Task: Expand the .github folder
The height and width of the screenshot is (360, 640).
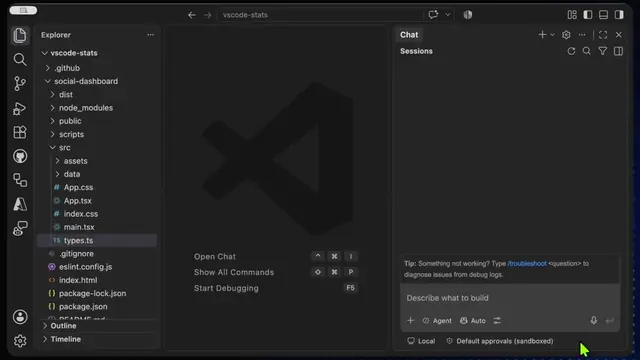Action: point(63,68)
